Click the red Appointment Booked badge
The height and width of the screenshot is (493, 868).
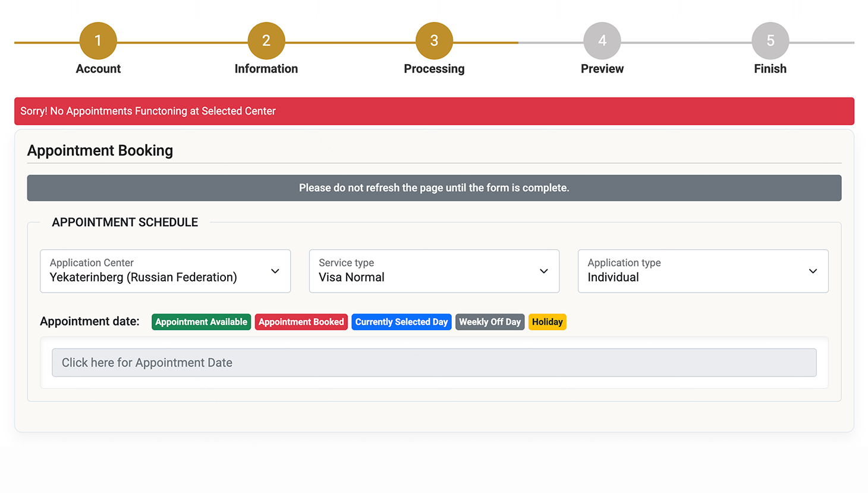tap(301, 322)
